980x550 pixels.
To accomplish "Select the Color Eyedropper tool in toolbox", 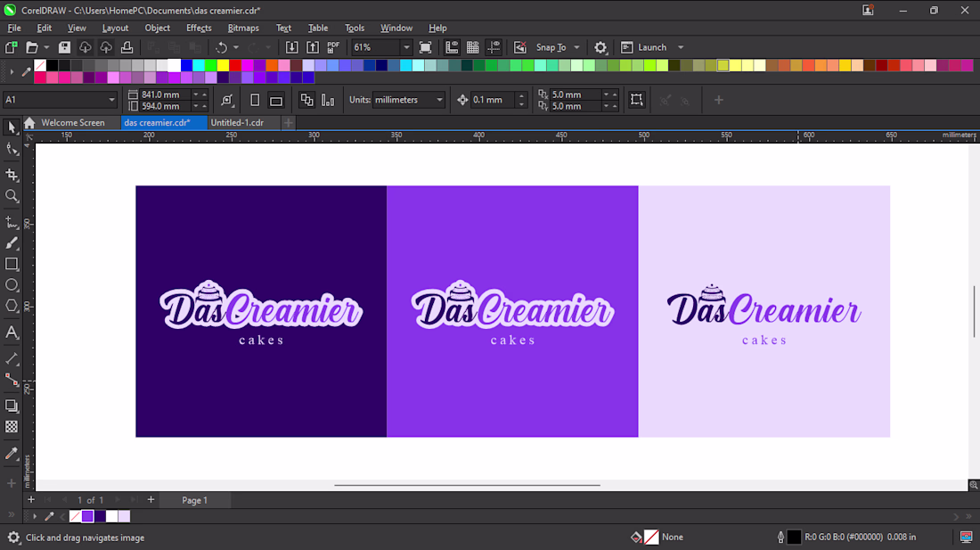I will pos(12,454).
